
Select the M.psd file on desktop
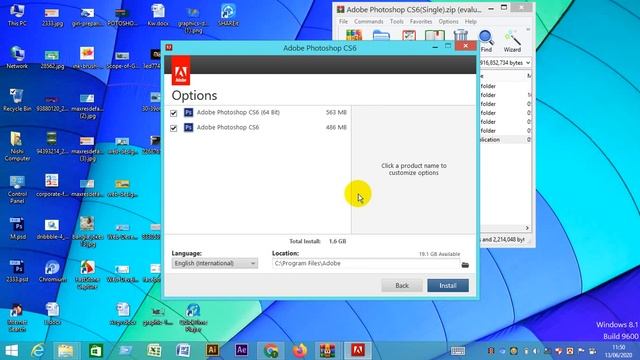tap(17, 228)
